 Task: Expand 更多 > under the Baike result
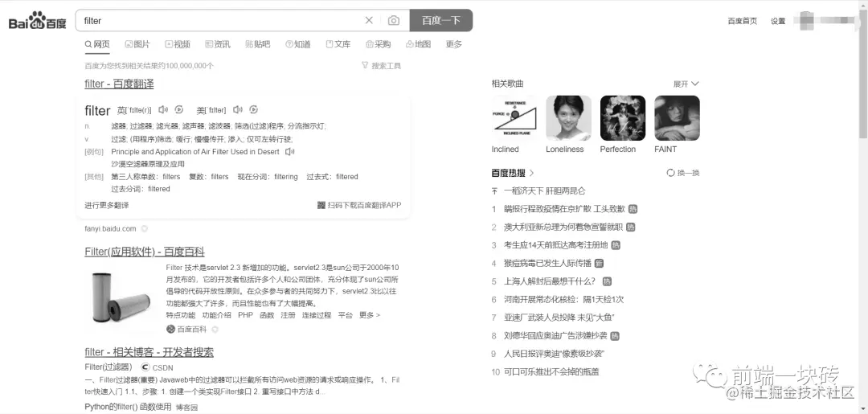point(370,315)
